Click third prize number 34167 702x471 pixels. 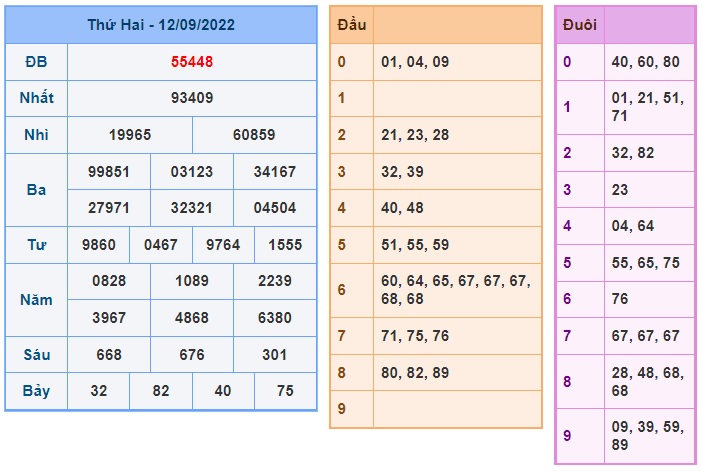pyautogui.click(x=275, y=172)
